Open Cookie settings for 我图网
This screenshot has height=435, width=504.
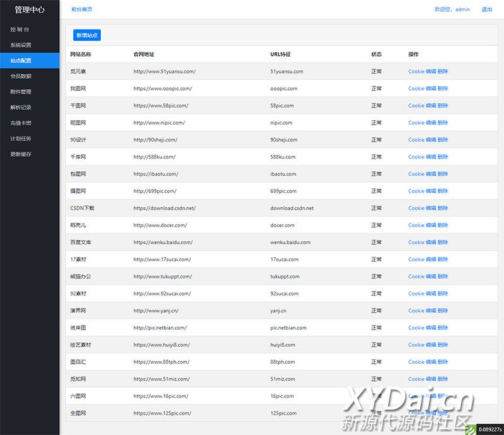pyautogui.click(x=416, y=88)
